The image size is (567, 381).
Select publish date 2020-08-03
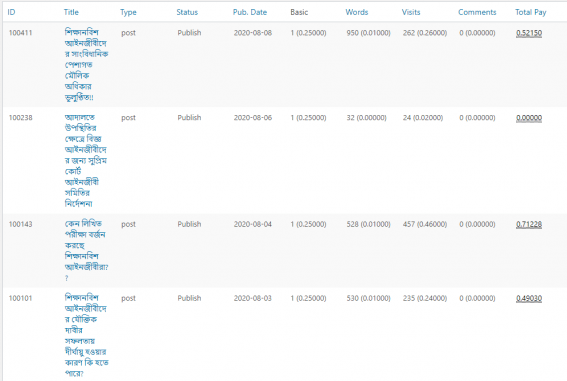252,299
